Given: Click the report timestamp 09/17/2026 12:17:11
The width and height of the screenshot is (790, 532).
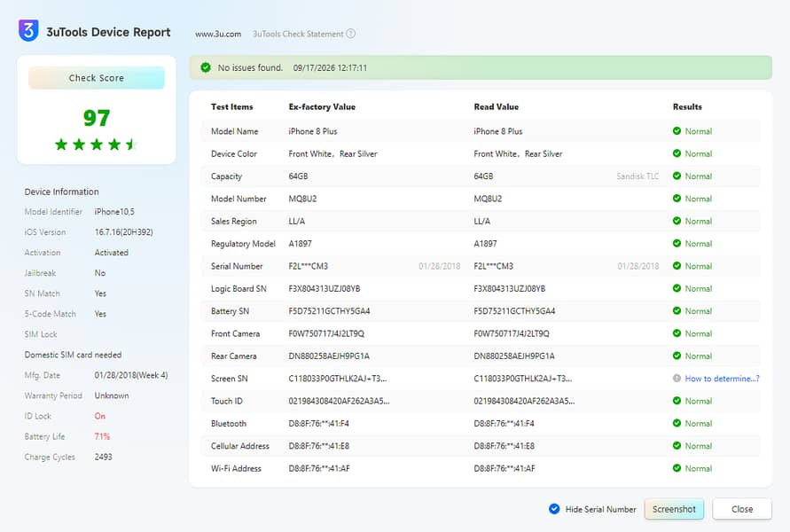Looking at the screenshot, I should click(x=330, y=68).
